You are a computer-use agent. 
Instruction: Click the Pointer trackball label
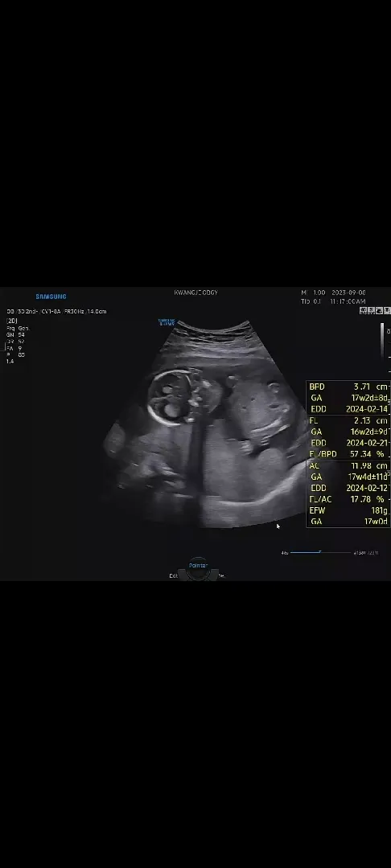coord(198,565)
